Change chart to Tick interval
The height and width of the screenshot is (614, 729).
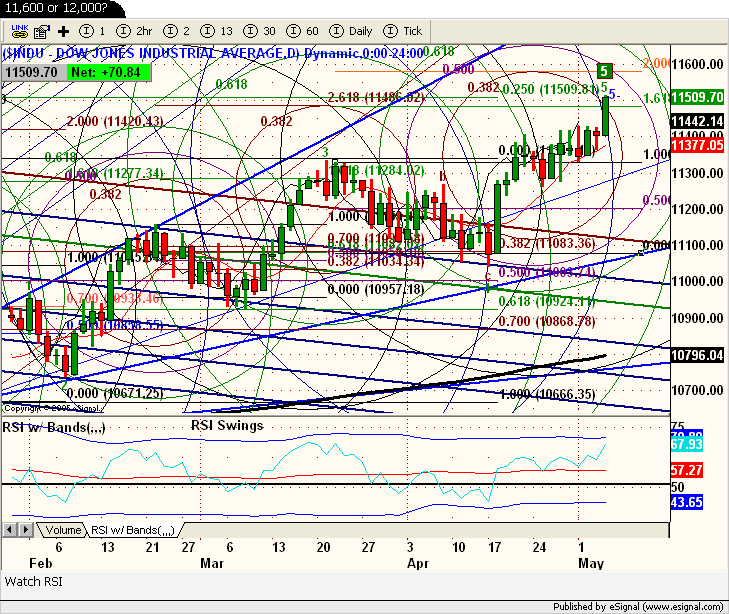(x=402, y=31)
